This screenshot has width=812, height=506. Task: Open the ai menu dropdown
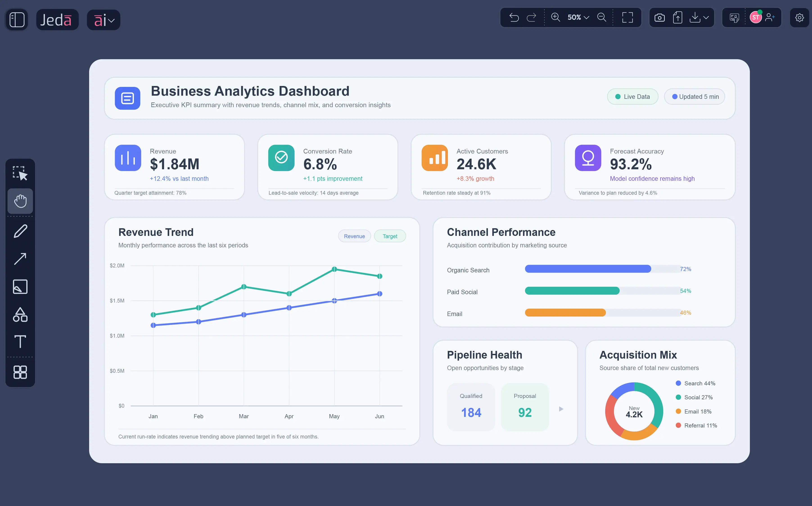103,20
